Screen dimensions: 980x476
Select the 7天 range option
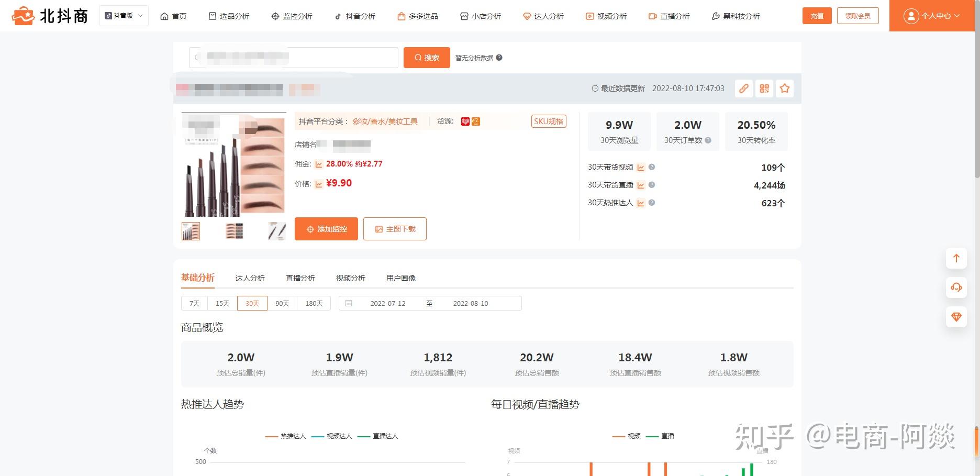coord(195,303)
